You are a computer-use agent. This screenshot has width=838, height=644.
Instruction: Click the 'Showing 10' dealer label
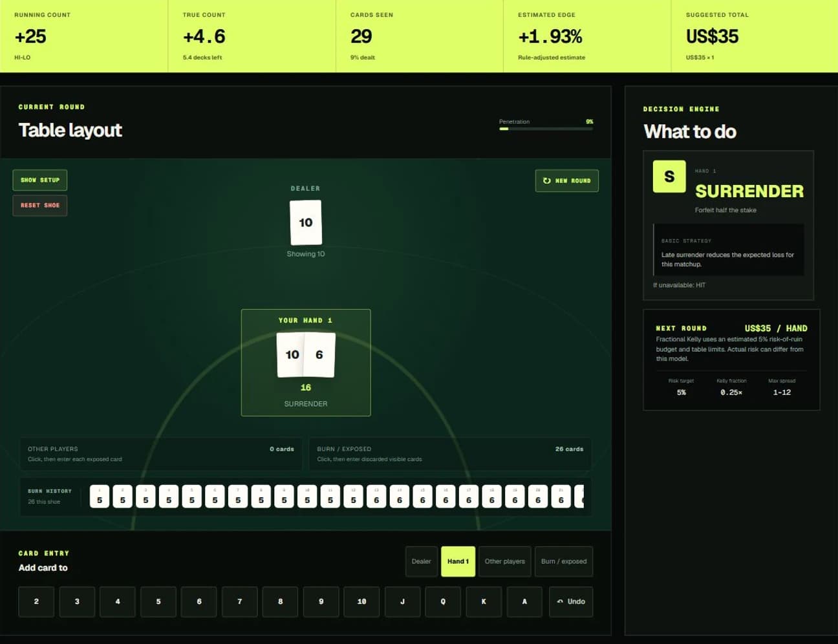point(306,254)
